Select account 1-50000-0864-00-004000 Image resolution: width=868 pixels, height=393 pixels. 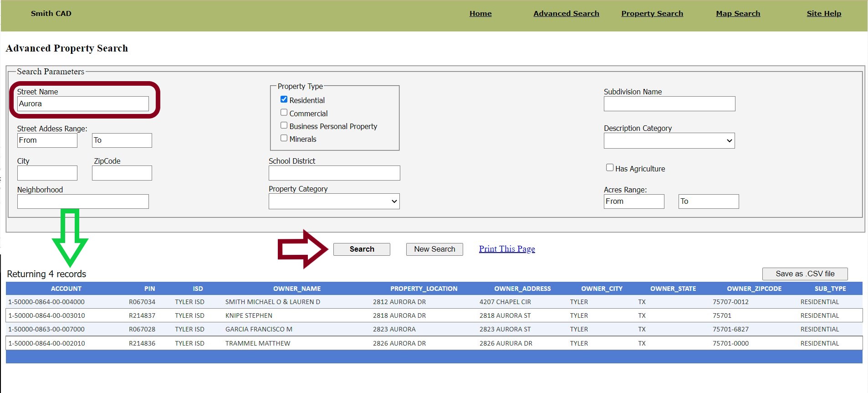click(x=46, y=302)
